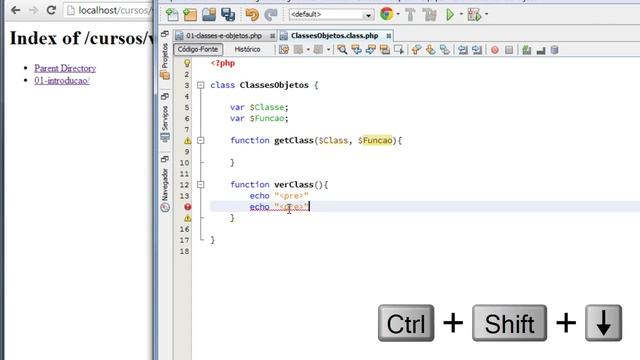
Task: Click Find Next Occurrence icon
Action: coord(371,50)
